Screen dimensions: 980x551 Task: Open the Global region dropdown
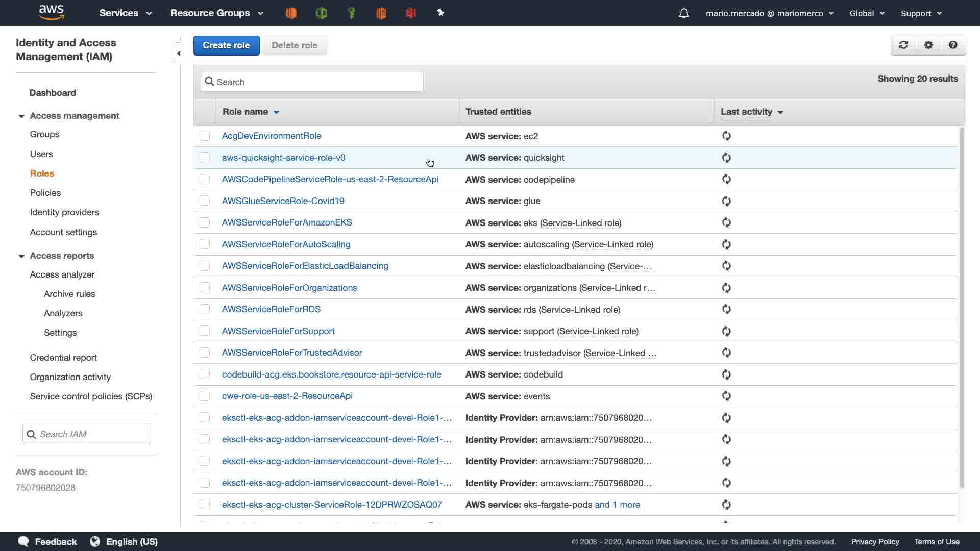(x=867, y=13)
